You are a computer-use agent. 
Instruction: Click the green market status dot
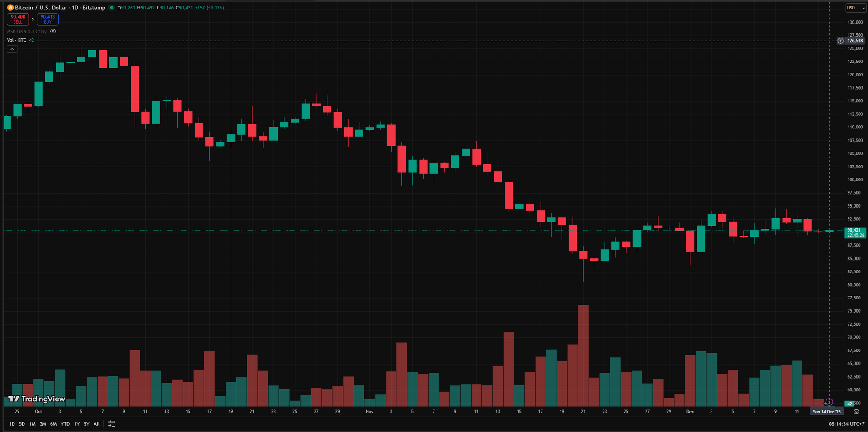tap(112, 8)
